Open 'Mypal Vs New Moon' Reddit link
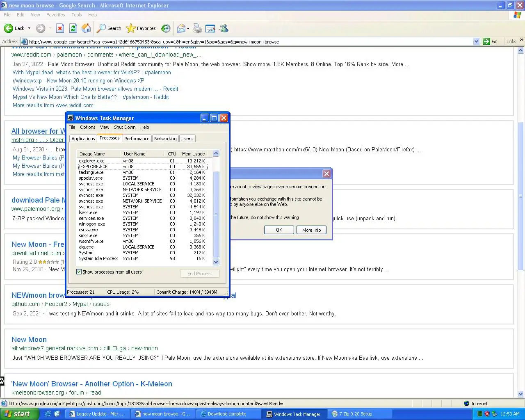525x420 pixels. coord(91,97)
